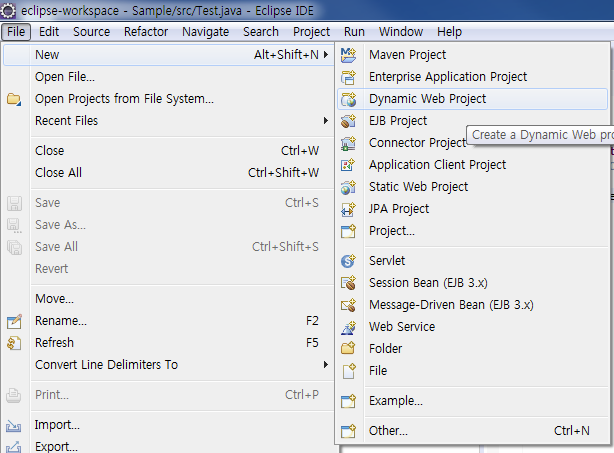Select Static Web Project entry
The width and height of the screenshot is (614, 453).
click(x=472, y=187)
